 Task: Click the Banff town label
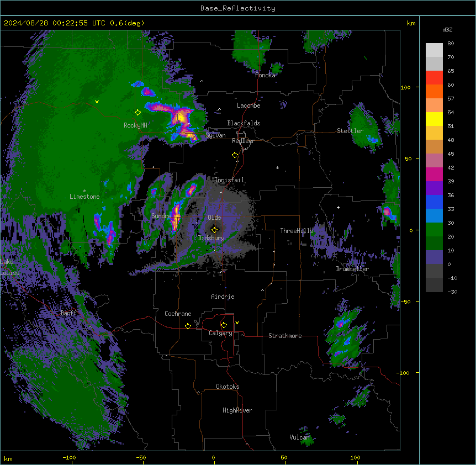68,313
